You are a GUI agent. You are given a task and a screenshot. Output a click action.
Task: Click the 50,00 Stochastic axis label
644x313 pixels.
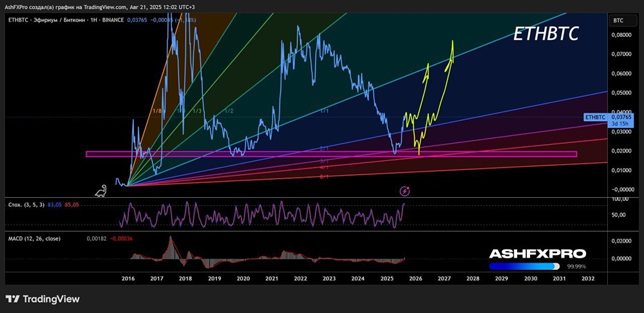[617, 214]
